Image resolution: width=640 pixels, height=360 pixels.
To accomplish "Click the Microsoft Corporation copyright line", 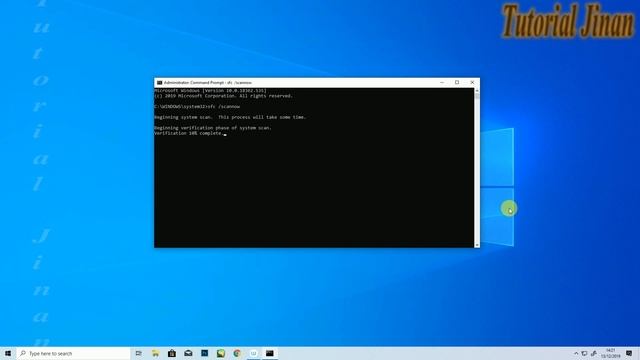I will (223, 96).
